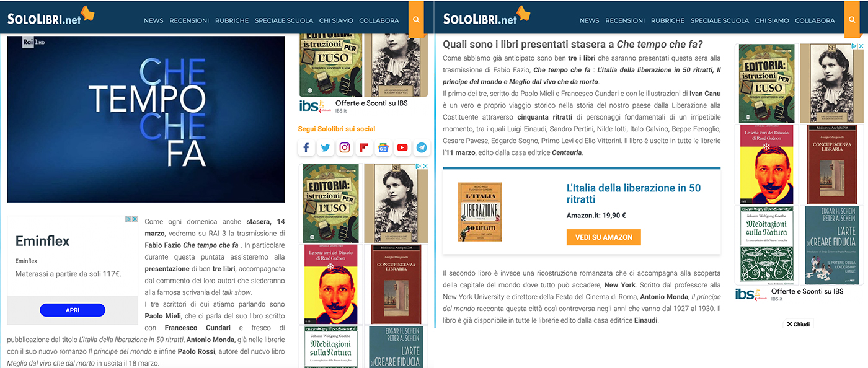The width and height of the screenshot is (868, 368).
Task: Click the Che tempo che fa image
Action: click(146, 119)
